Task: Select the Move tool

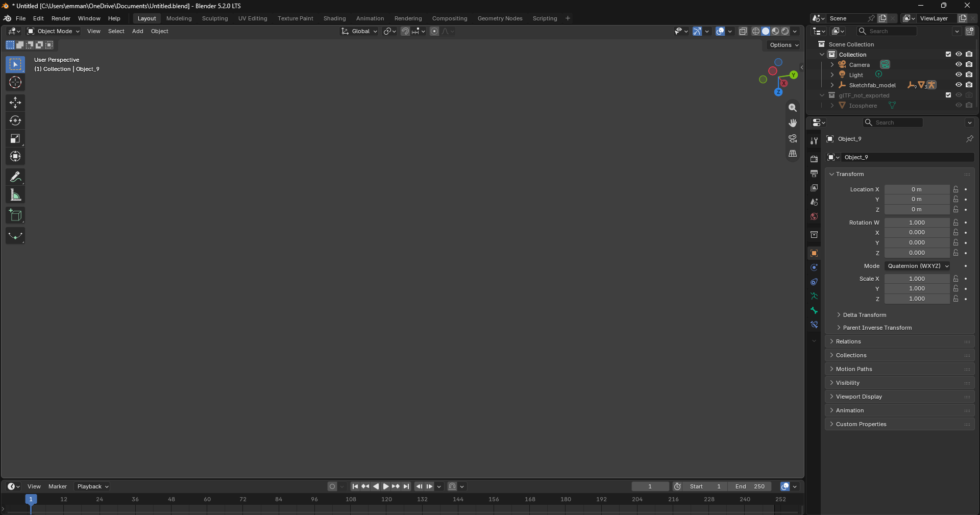Action: point(15,103)
